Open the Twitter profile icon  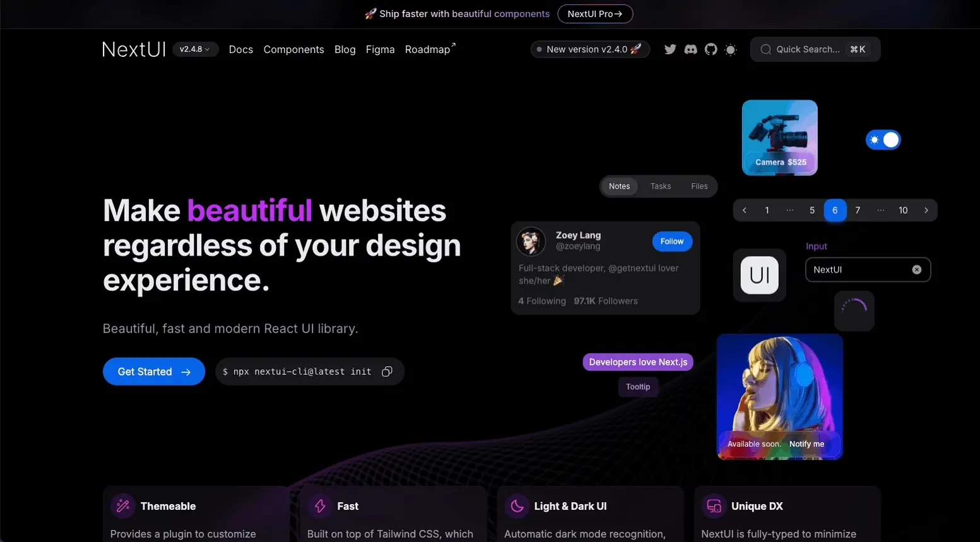pos(670,49)
